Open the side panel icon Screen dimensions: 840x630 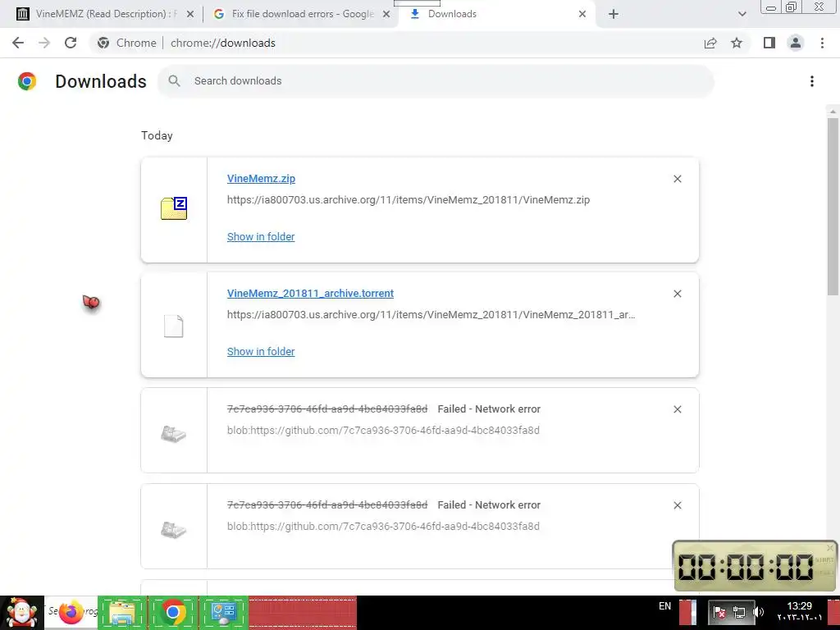click(769, 43)
